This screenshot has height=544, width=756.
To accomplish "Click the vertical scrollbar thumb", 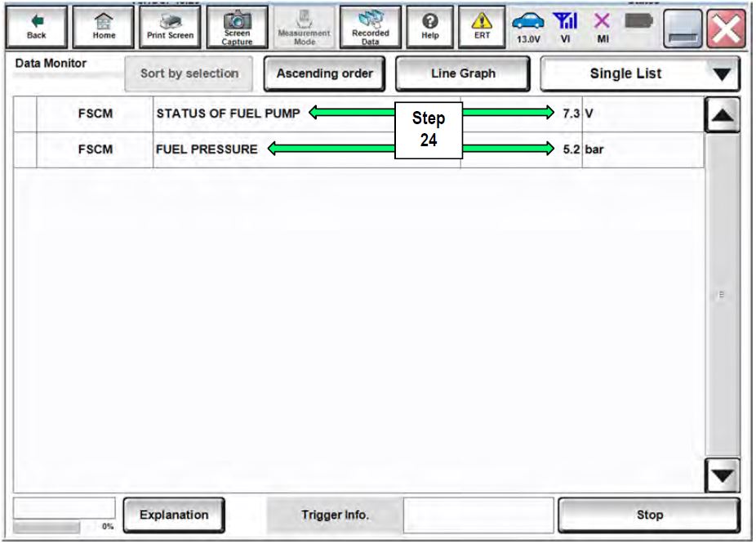I will (x=722, y=294).
